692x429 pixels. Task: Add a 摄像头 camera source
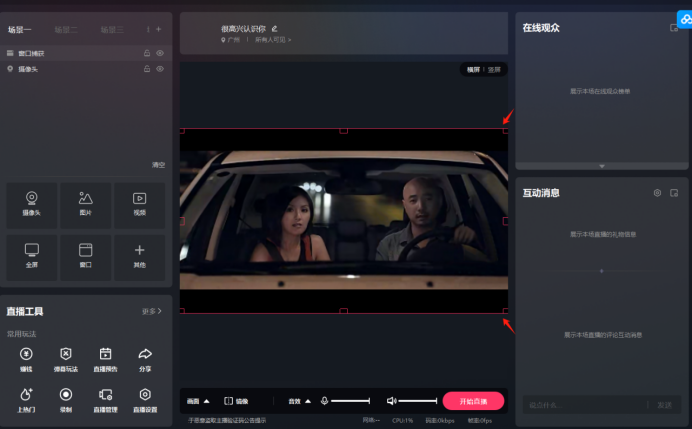coord(32,205)
